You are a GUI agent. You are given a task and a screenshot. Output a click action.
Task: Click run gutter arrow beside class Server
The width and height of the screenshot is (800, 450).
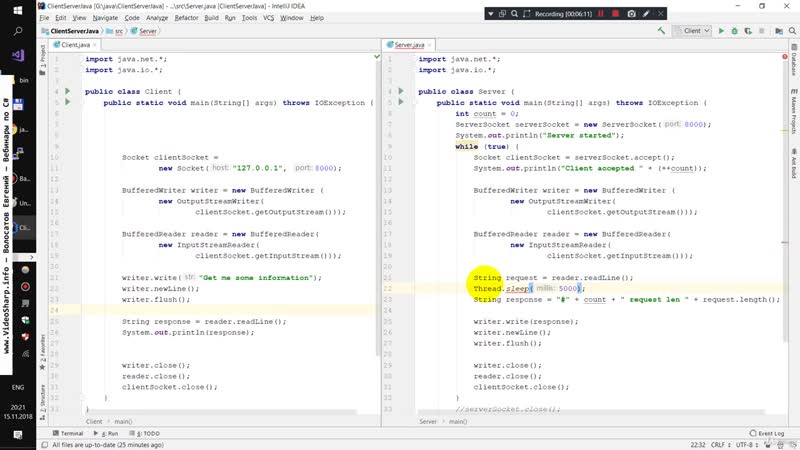(x=401, y=91)
